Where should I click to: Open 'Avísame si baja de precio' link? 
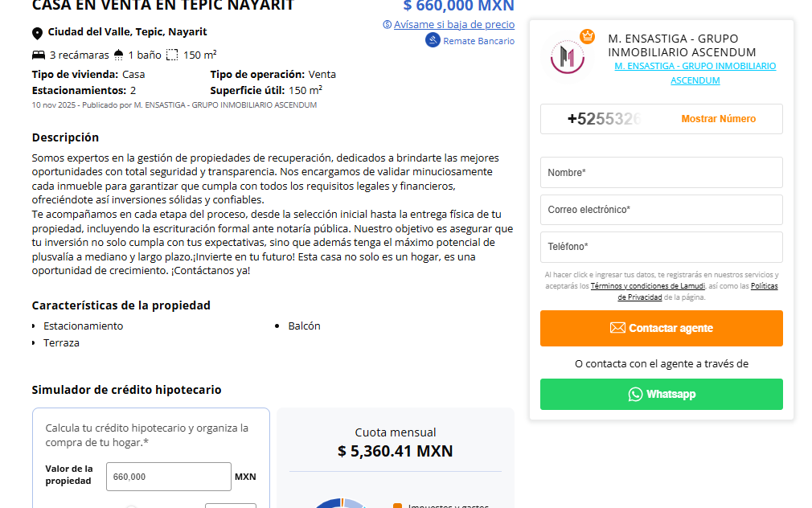pyautogui.click(x=453, y=25)
